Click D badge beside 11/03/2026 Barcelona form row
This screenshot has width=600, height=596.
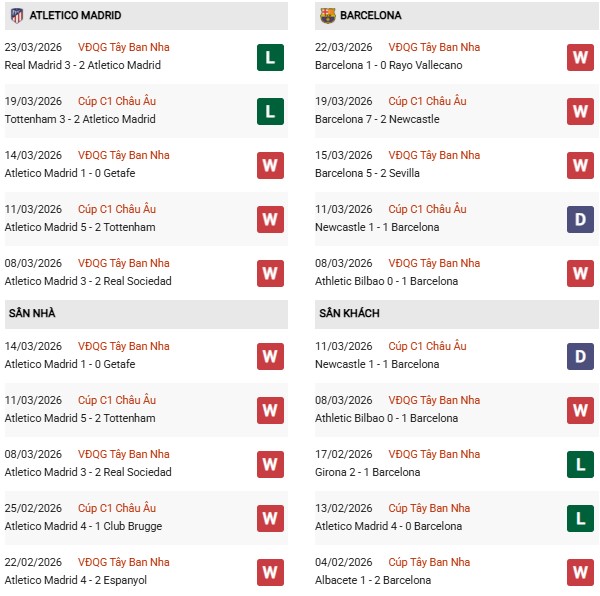580,219
